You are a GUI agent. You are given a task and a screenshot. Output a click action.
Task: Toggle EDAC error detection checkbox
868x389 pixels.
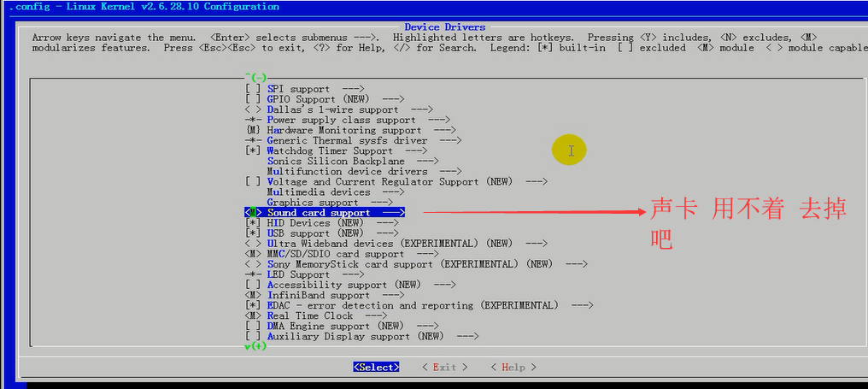click(x=252, y=305)
